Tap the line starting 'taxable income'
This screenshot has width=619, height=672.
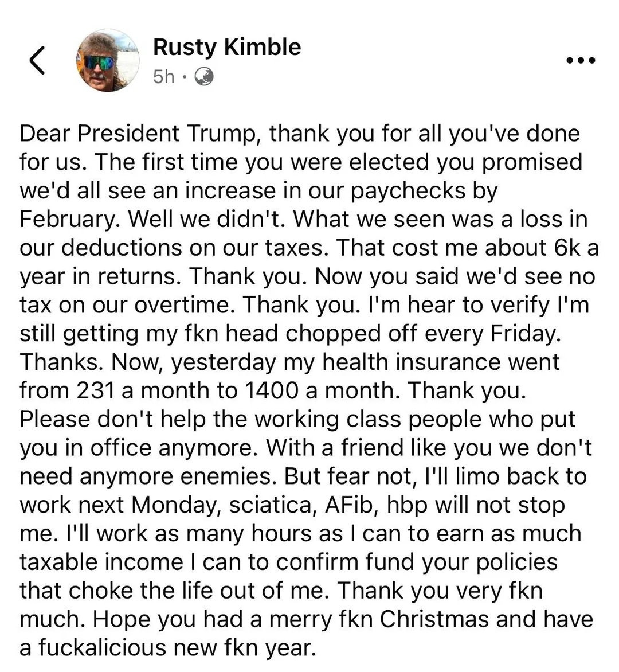(289, 562)
